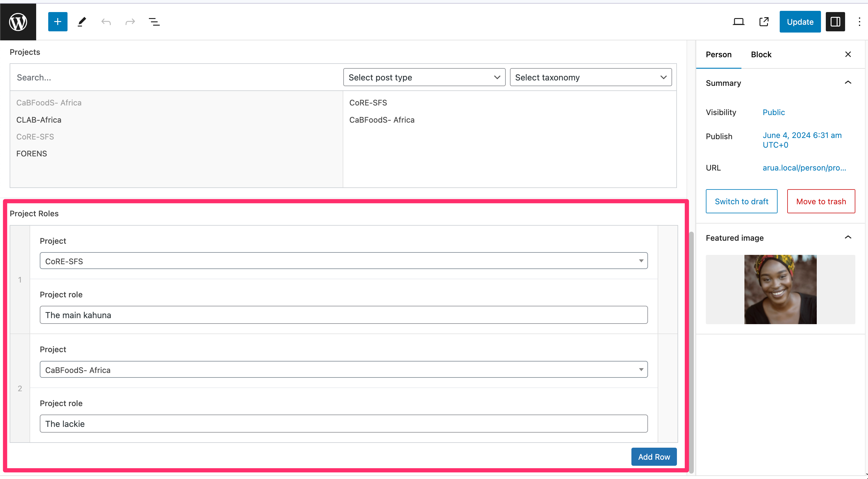This screenshot has height=479, width=868.
Task: Click the Add Row button
Action: tap(654, 457)
